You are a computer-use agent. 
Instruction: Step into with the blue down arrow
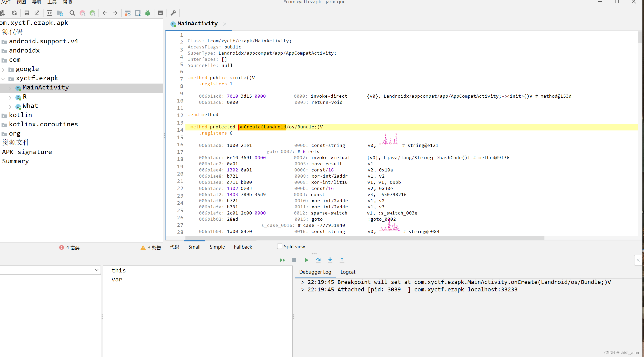tap(330, 260)
